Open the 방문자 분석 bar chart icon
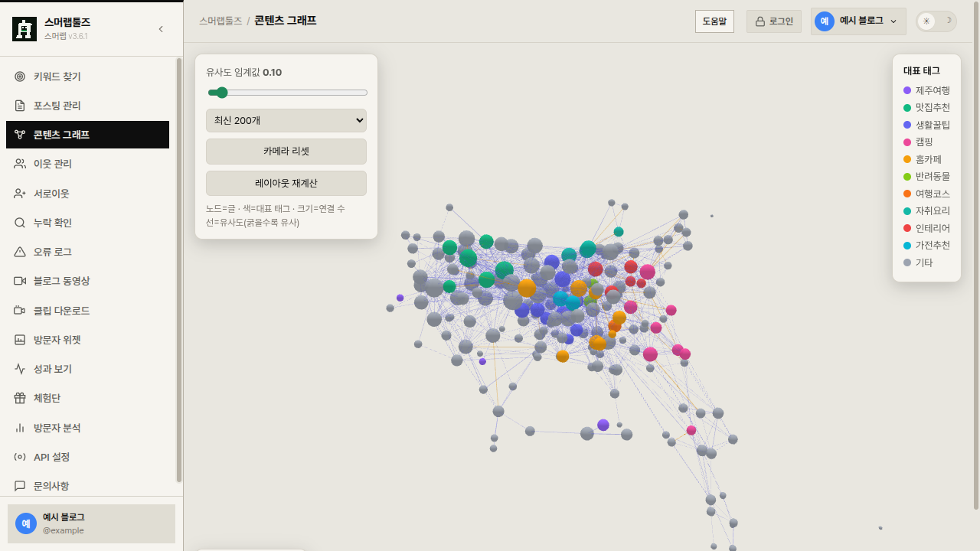The width and height of the screenshot is (980, 551). pos(20,428)
